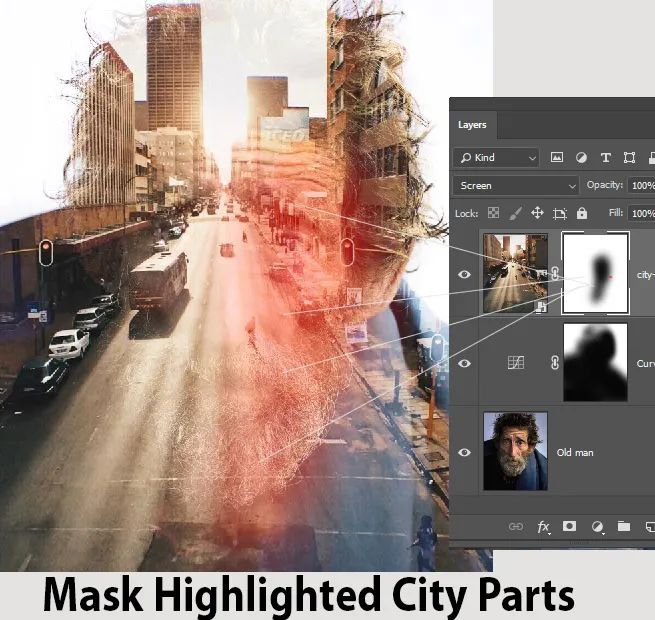Unlink the city layer mask chain
The image size is (655, 620).
[x=555, y=274]
